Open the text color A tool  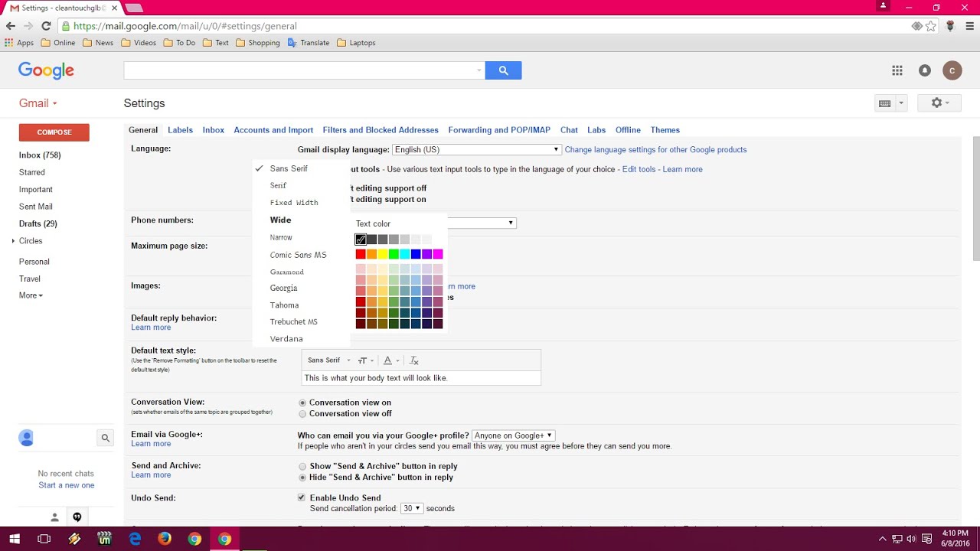(390, 360)
